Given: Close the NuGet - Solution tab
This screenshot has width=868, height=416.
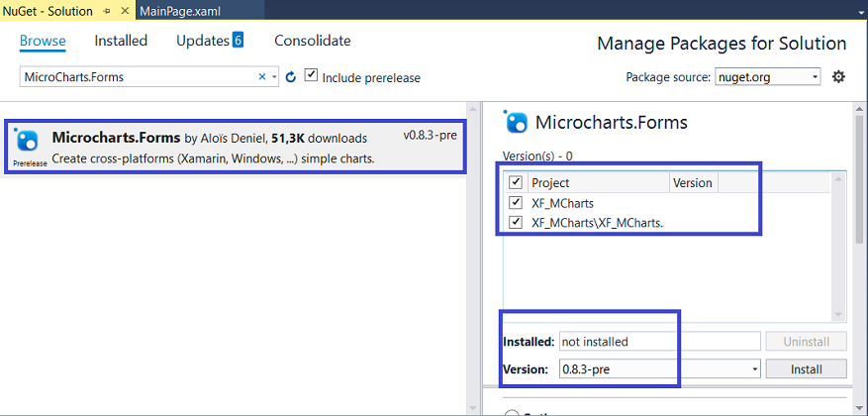Looking at the screenshot, I should click(125, 11).
